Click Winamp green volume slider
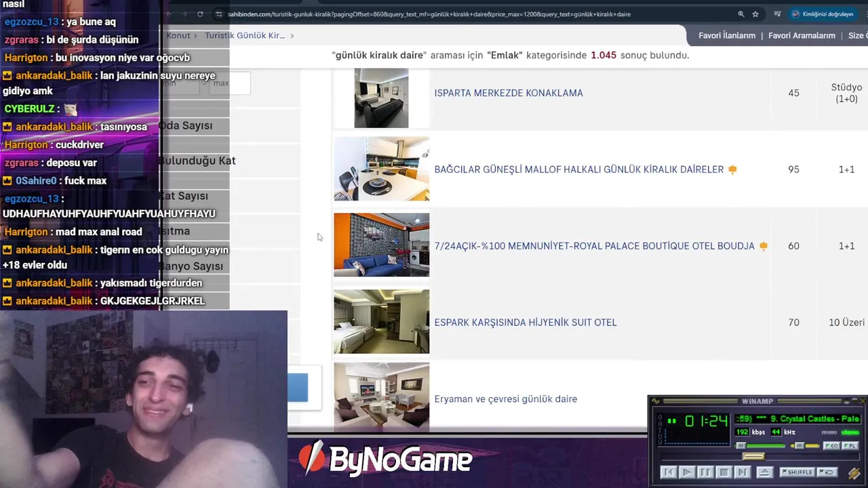The height and width of the screenshot is (488, 868). [x=759, y=445]
